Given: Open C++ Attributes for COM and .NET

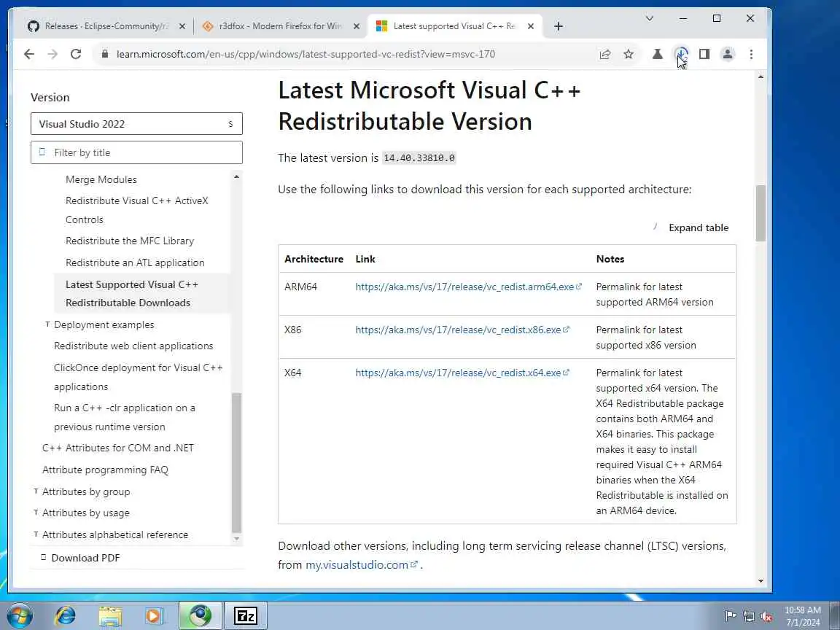Looking at the screenshot, I should click(x=118, y=448).
